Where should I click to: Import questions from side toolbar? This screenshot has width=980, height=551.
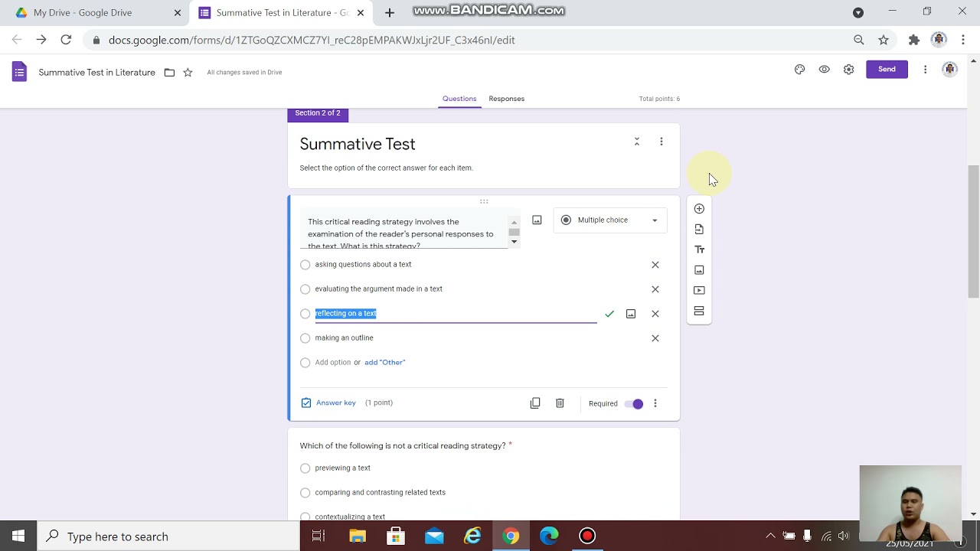[x=699, y=229]
